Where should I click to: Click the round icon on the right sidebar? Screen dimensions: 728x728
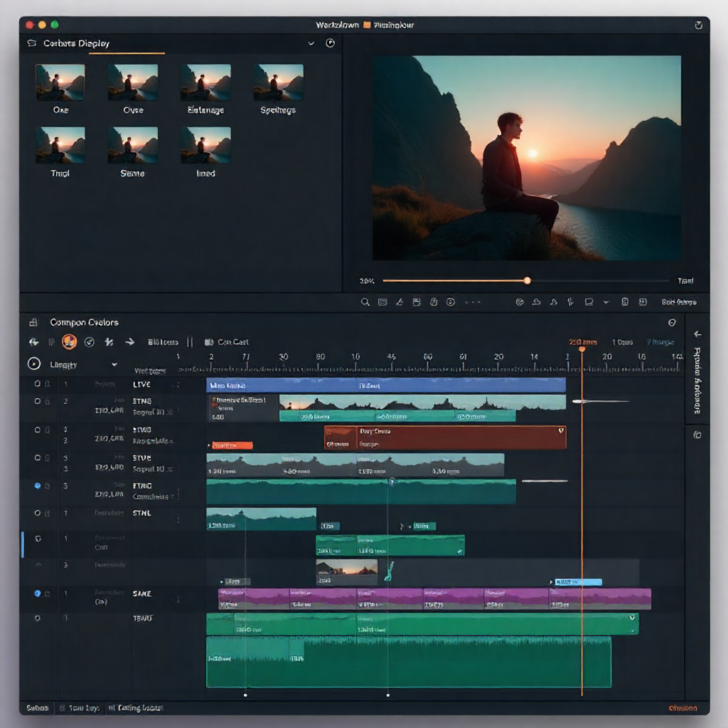click(697, 435)
